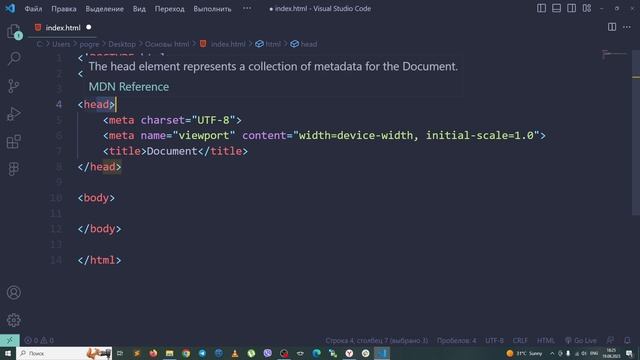
Task: Open the Переход menu
Action: (x=169, y=9)
